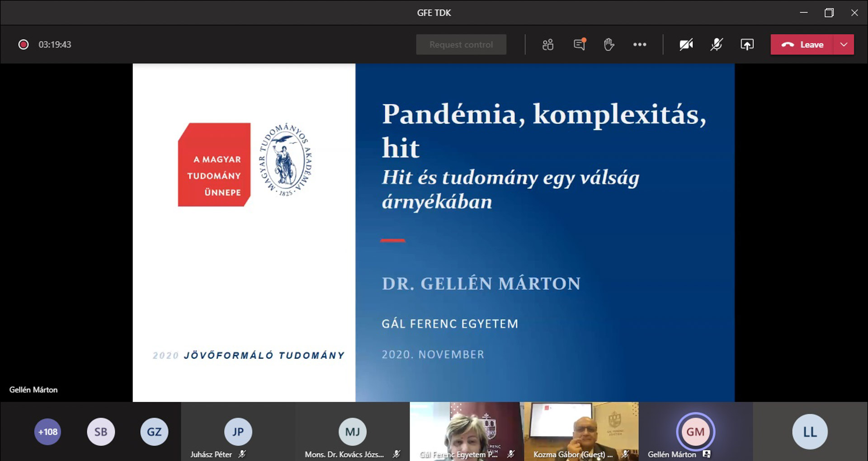Click Mons. Dr. Kovács József's MJ tile
This screenshot has height=461, width=868.
(352, 432)
